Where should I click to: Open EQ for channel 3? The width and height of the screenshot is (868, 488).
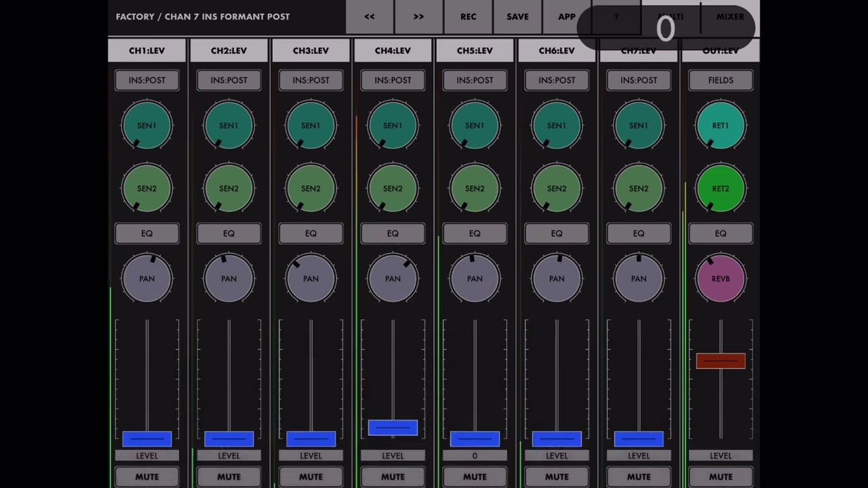311,233
